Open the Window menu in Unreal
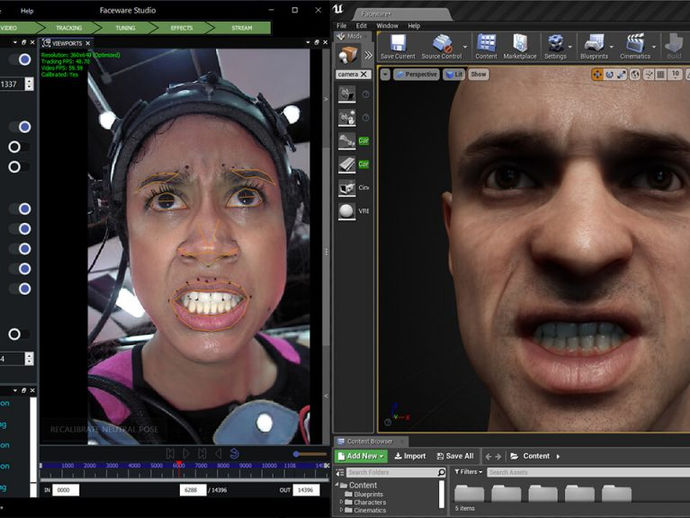This screenshot has width=690, height=518. 387,26
